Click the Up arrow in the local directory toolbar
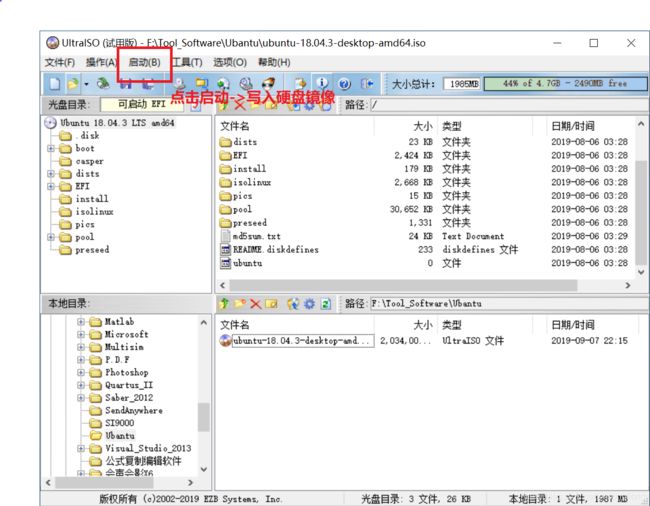Viewport: 650px width, 506px height. [224, 304]
